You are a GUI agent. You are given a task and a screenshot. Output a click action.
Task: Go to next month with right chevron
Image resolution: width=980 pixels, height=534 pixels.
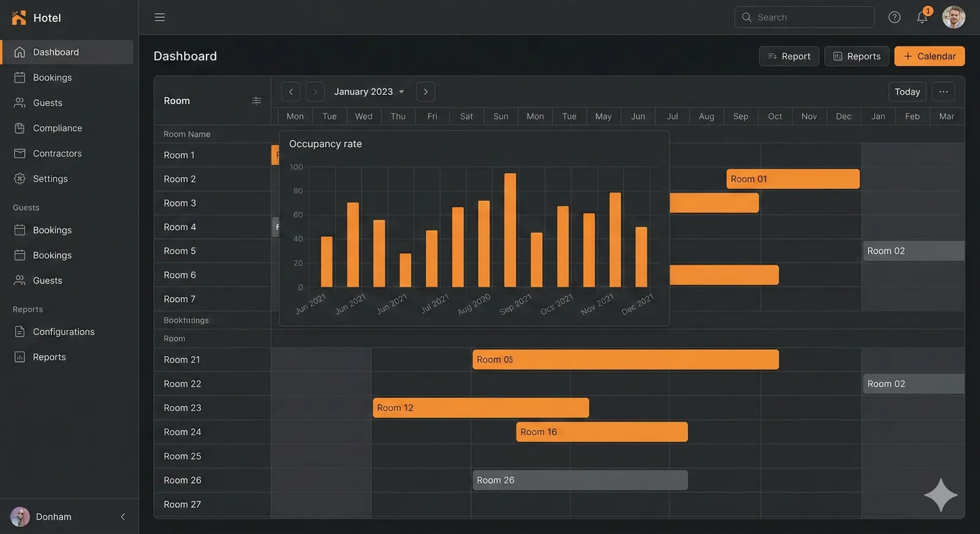(x=426, y=92)
